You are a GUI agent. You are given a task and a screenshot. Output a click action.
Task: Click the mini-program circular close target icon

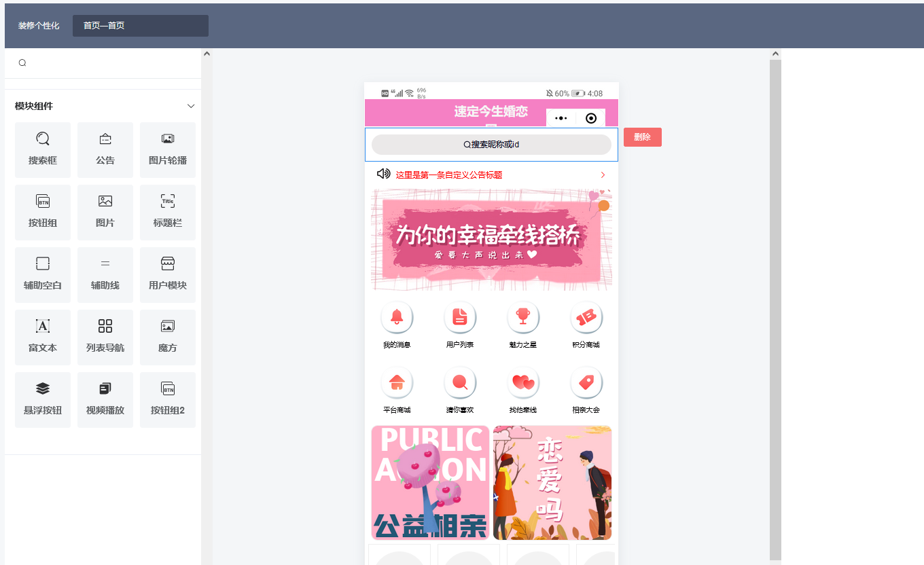coord(591,118)
